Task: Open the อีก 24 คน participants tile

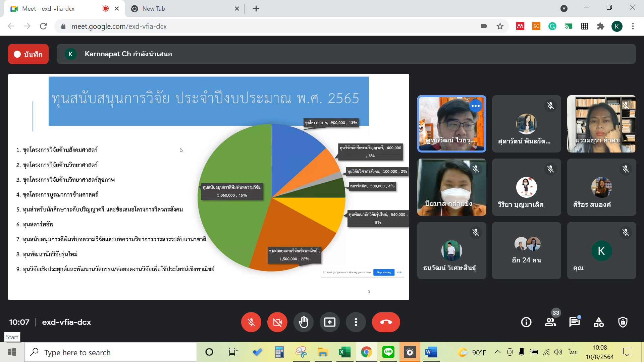Action: (526, 250)
